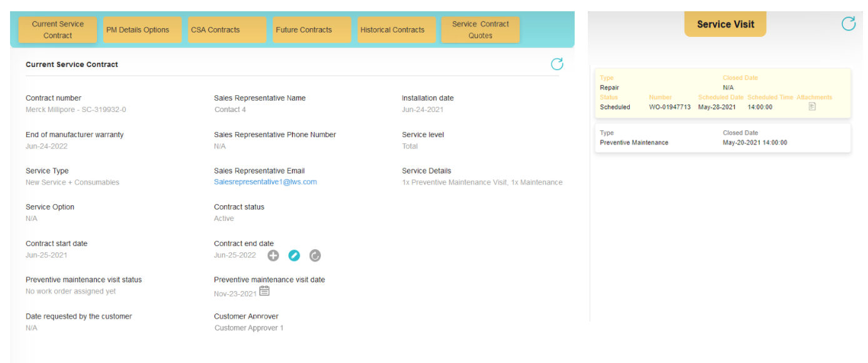Select the scheduled Repair visit card
This screenshot has width=868, height=363.
pos(722,93)
